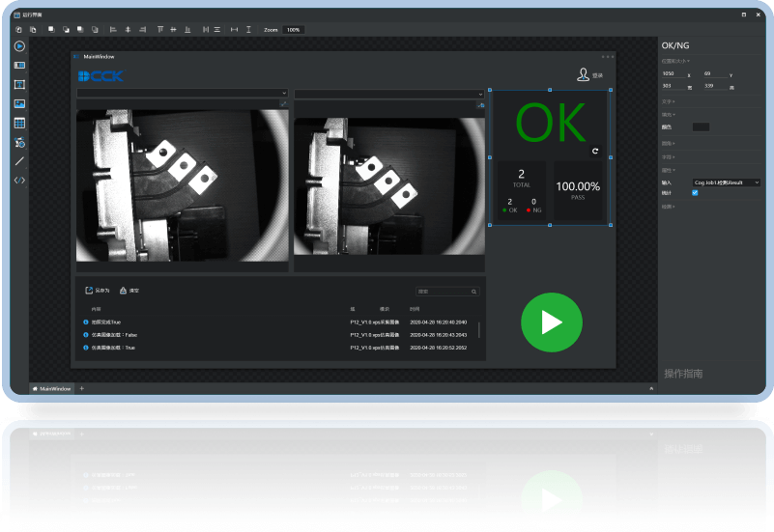The height and width of the screenshot is (532, 774).
Task: Click the clear log button
Action: (129, 290)
